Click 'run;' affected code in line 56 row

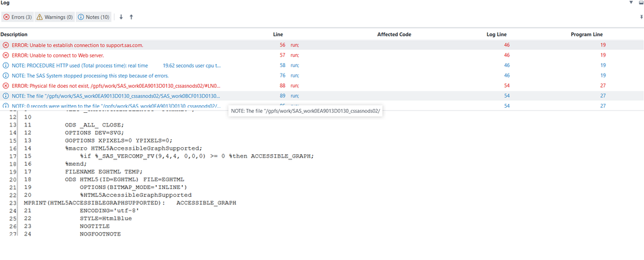(295, 45)
